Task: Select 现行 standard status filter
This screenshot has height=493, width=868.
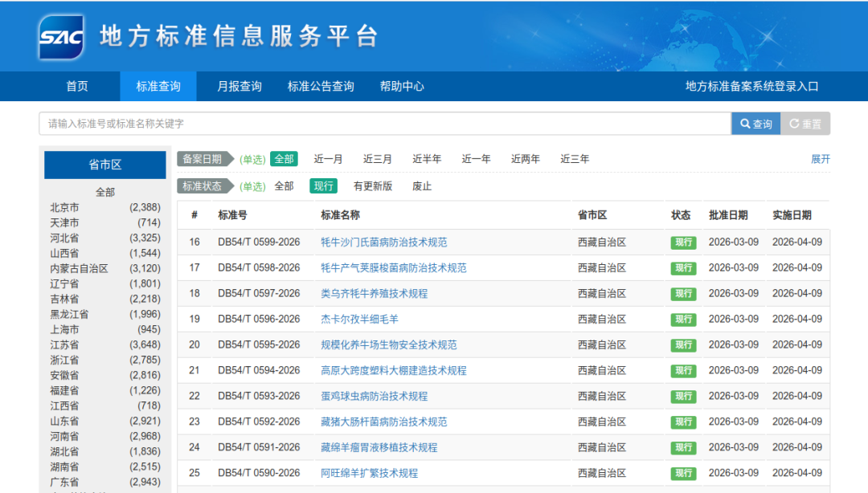Action: [324, 186]
